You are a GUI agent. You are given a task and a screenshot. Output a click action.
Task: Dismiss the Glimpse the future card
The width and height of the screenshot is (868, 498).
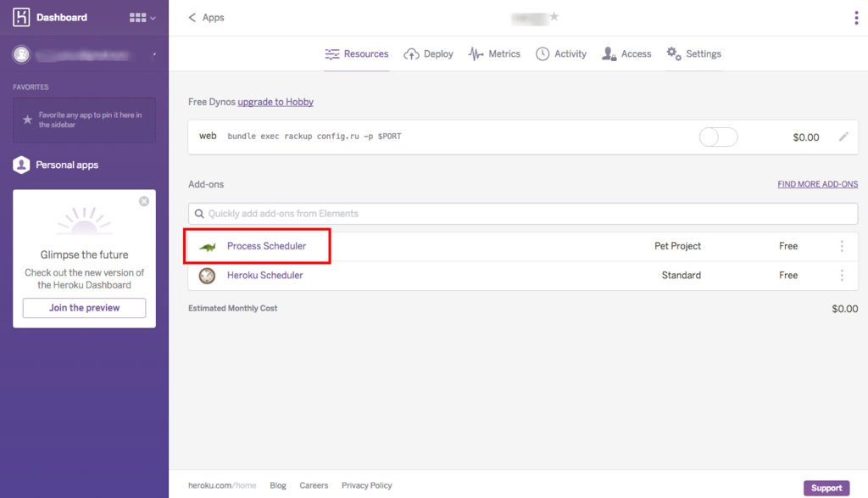tap(144, 201)
